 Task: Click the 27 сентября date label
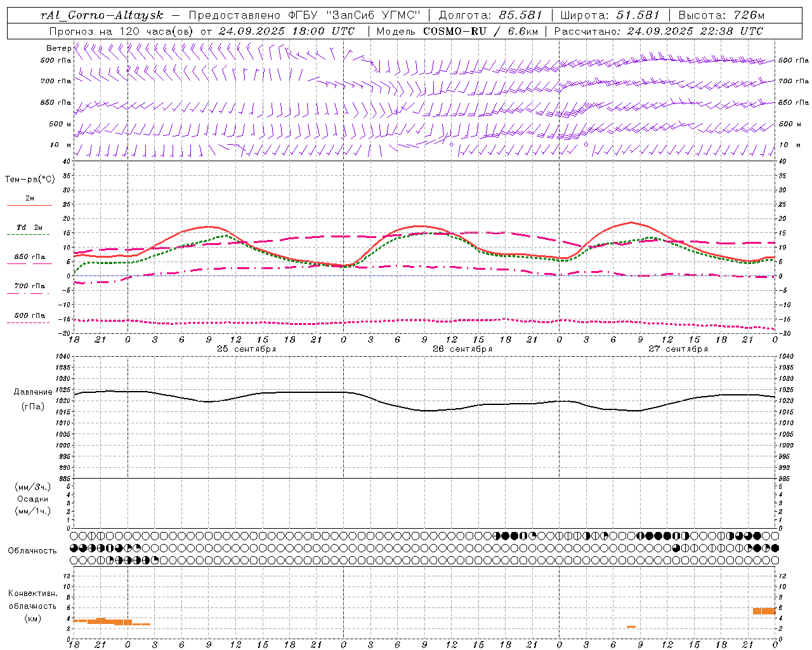click(x=678, y=349)
